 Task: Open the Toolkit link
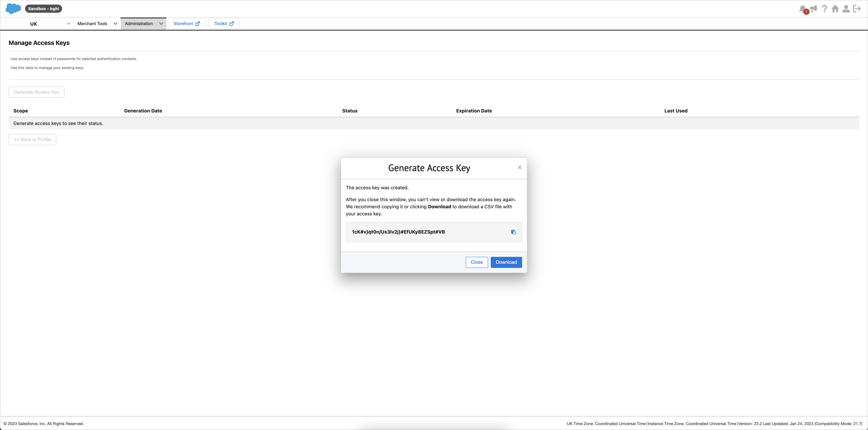coord(224,24)
